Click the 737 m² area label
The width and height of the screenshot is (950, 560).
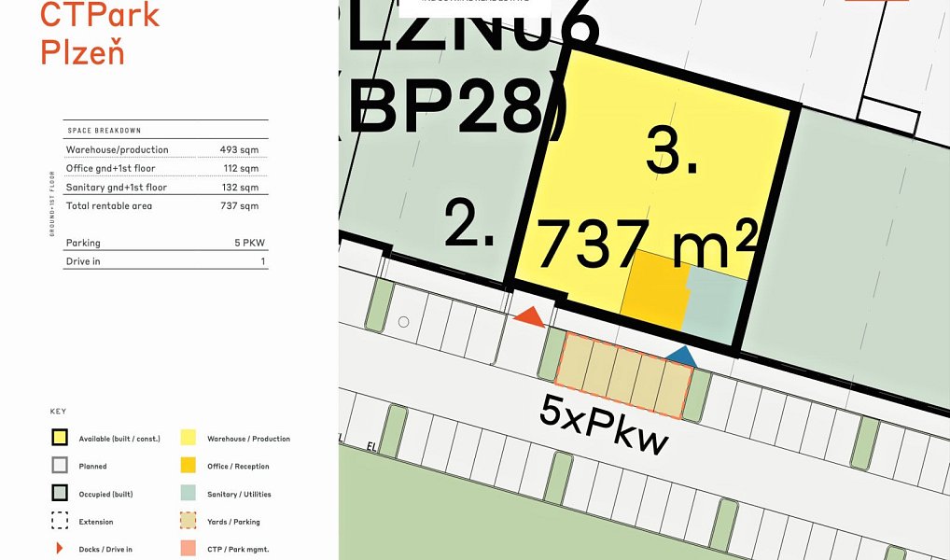(x=648, y=244)
